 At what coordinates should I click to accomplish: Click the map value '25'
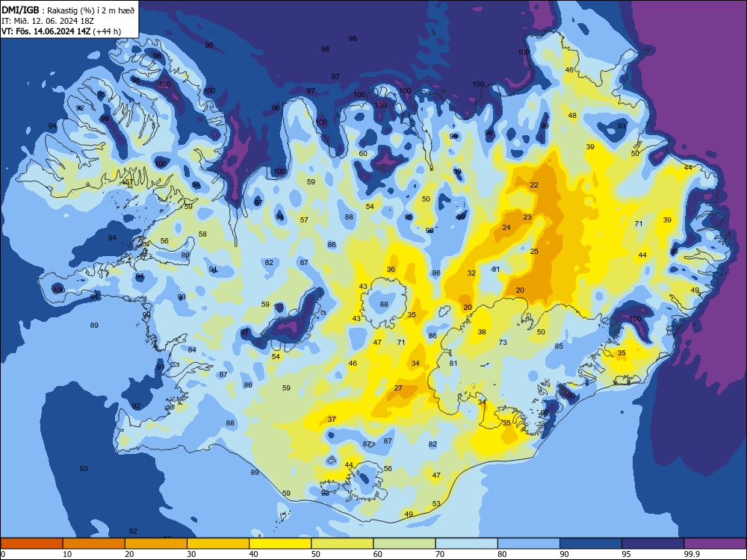[534, 251]
